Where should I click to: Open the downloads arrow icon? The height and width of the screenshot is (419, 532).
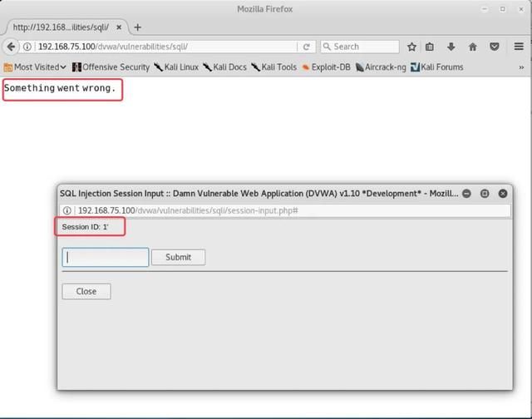(x=451, y=47)
